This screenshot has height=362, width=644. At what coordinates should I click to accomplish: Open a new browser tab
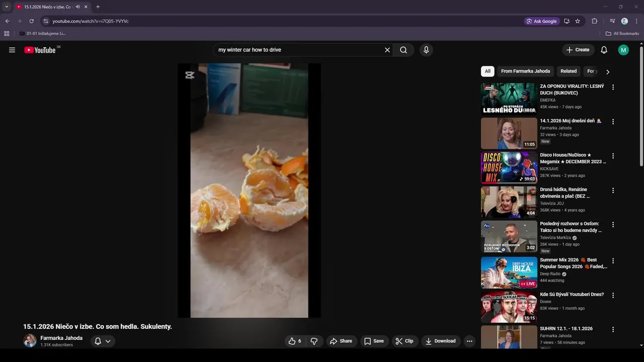(x=98, y=7)
